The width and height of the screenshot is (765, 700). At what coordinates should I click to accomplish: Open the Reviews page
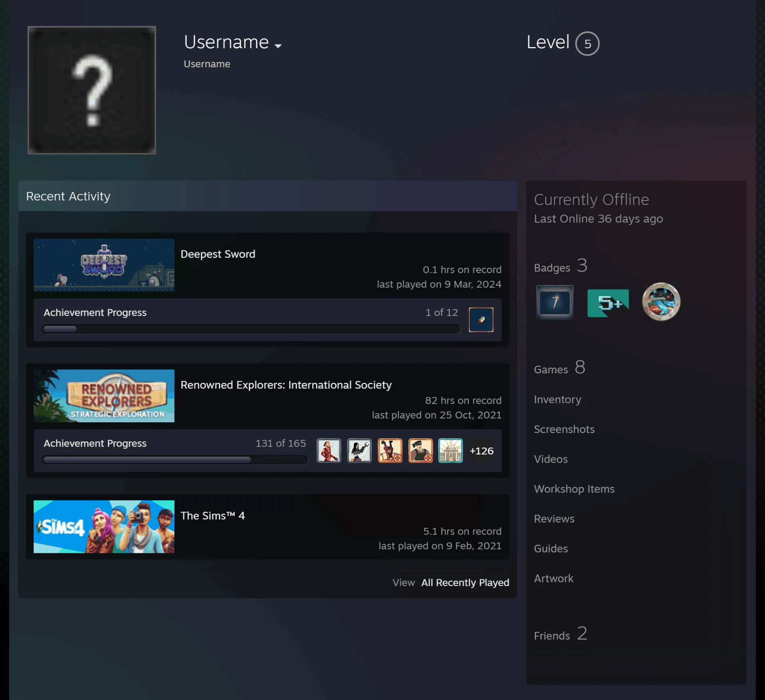[x=554, y=519]
